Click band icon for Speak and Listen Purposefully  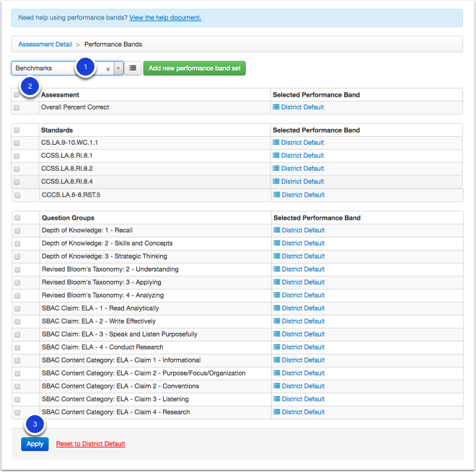coord(276,334)
